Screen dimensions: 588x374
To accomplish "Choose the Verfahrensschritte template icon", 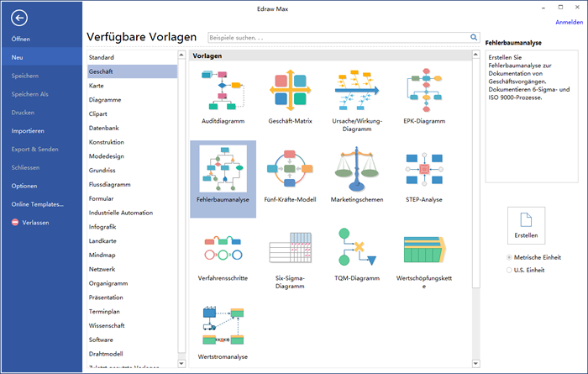I will 223,248.
